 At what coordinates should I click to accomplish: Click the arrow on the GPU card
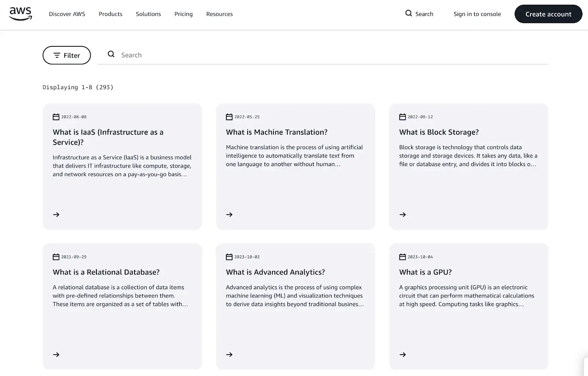[x=403, y=355]
